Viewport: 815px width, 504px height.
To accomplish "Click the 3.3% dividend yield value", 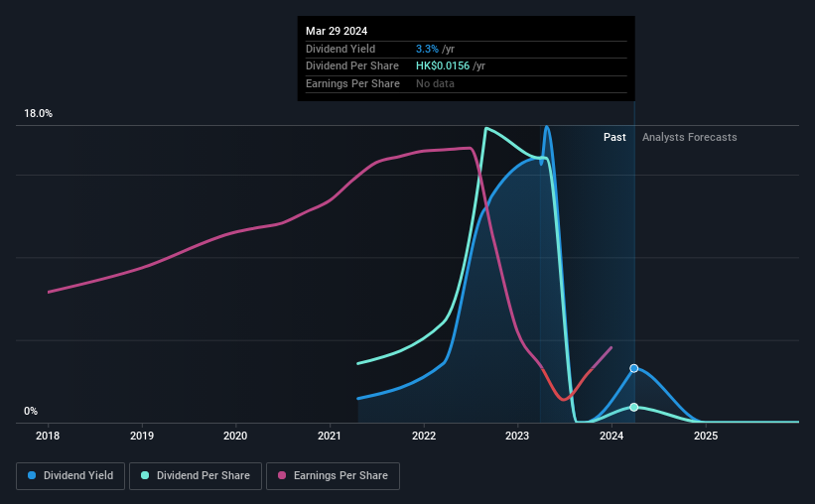I will (x=427, y=49).
